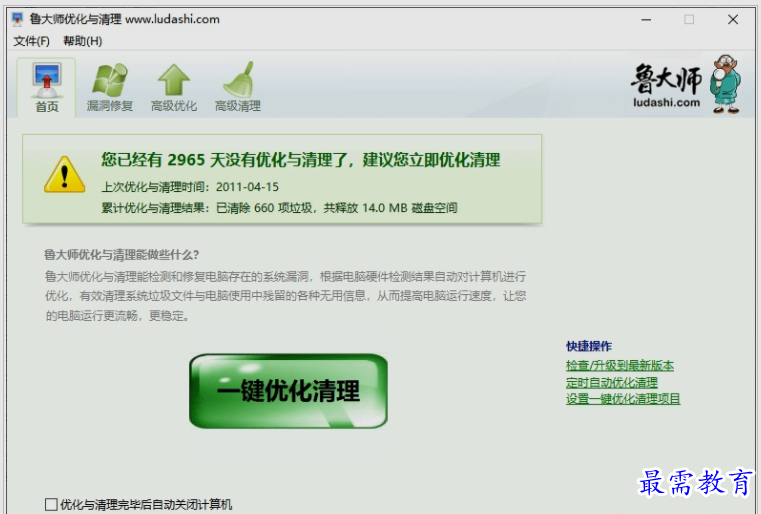
Task: Start 一键优化清理 one-click optimization
Action: pyautogui.click(x=288, y=391)
